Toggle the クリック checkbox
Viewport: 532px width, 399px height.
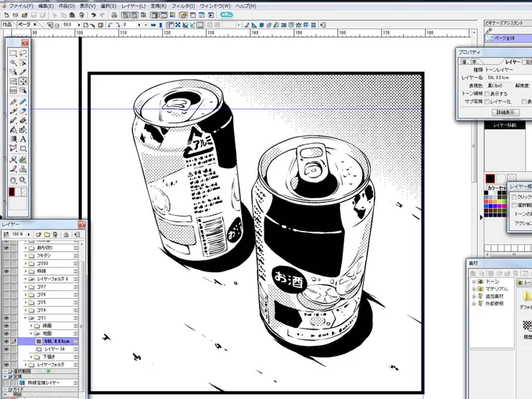514,197
